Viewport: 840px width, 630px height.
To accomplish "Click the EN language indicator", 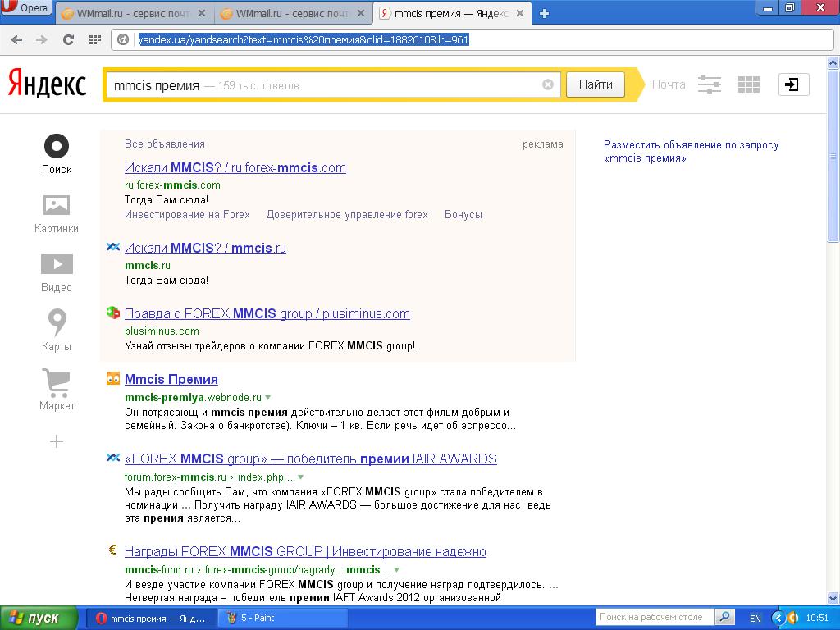I will 756,619.
